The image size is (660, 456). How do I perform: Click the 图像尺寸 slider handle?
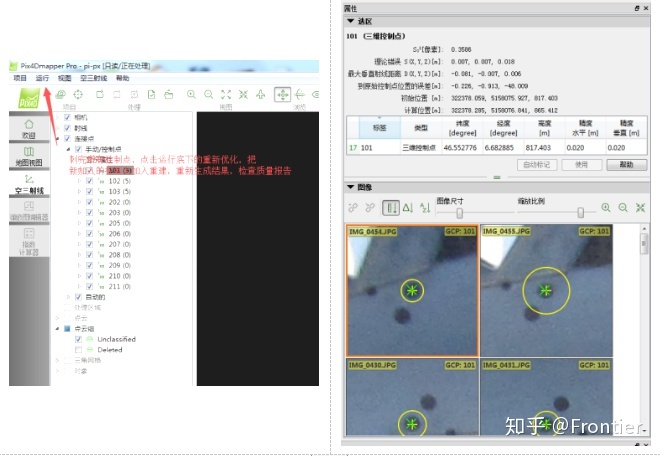coord(460,213)
